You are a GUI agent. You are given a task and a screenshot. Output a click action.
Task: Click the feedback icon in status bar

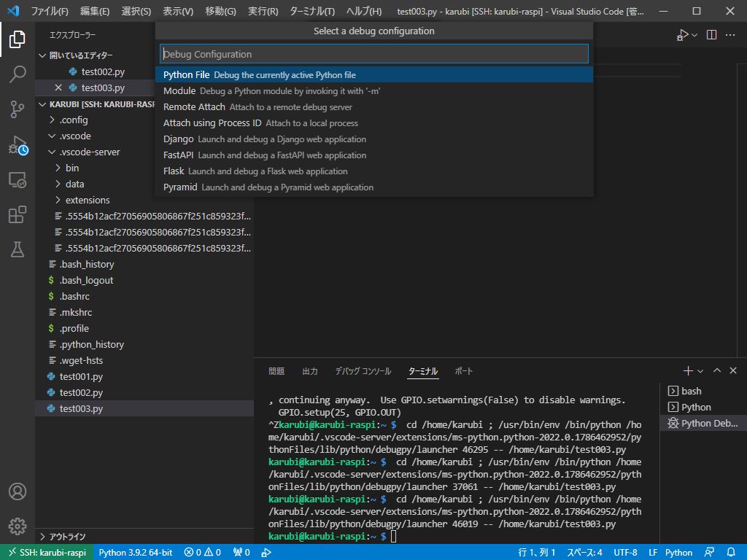coord(709,553)
